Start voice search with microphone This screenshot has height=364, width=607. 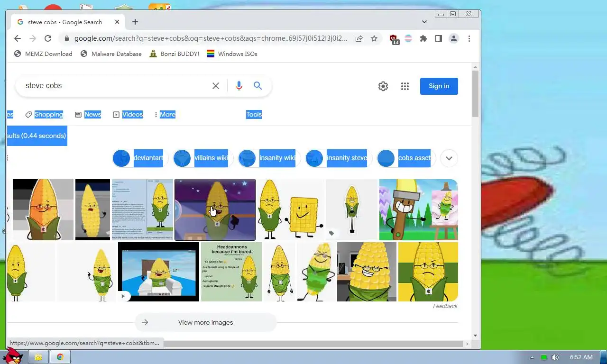[239, 86]
